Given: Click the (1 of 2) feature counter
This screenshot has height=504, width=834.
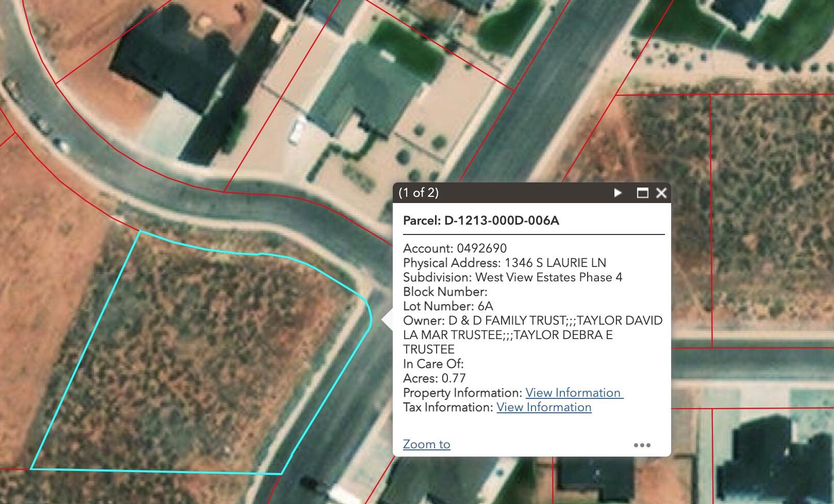Looking at the screenshot, I should pos(419,193).
